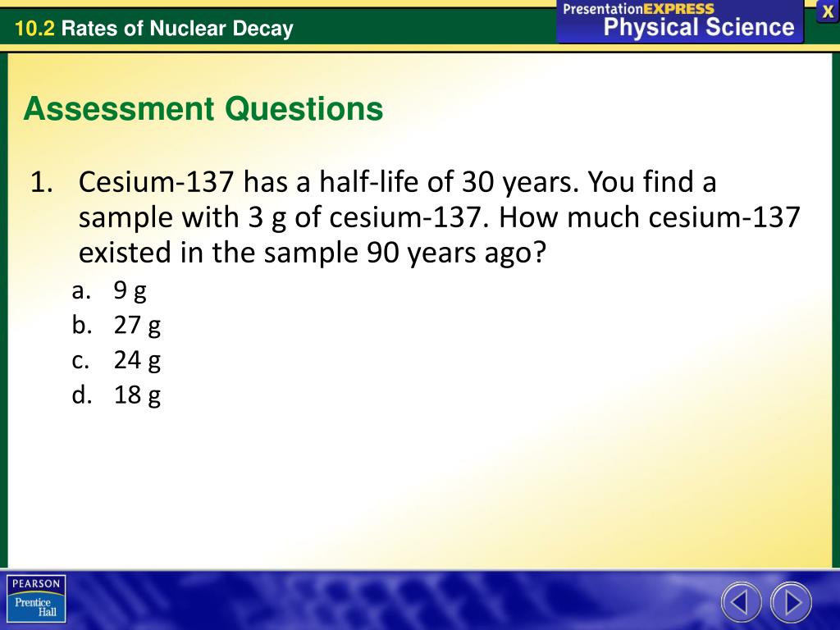
Task: Select answer c. 24 g
Action: coord(116,360)
